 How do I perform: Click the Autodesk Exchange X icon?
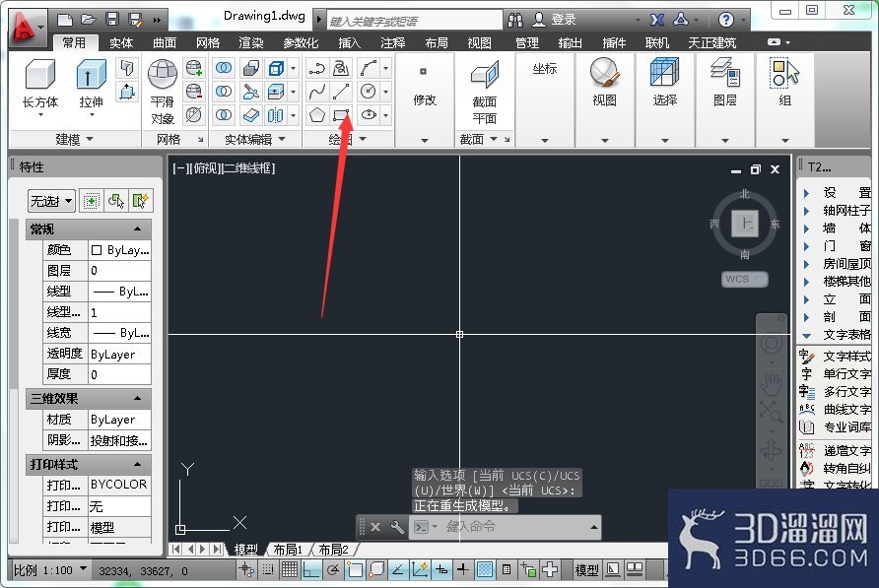click(657, 20)
